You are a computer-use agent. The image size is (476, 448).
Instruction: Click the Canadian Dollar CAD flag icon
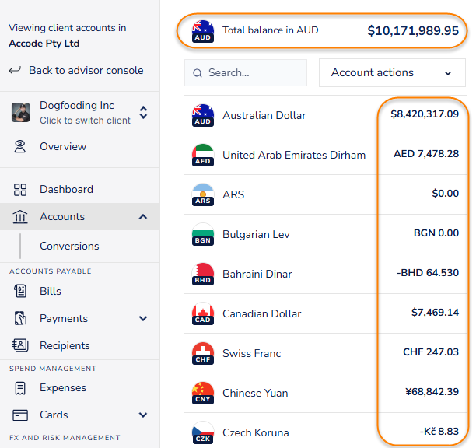point(202,313)
